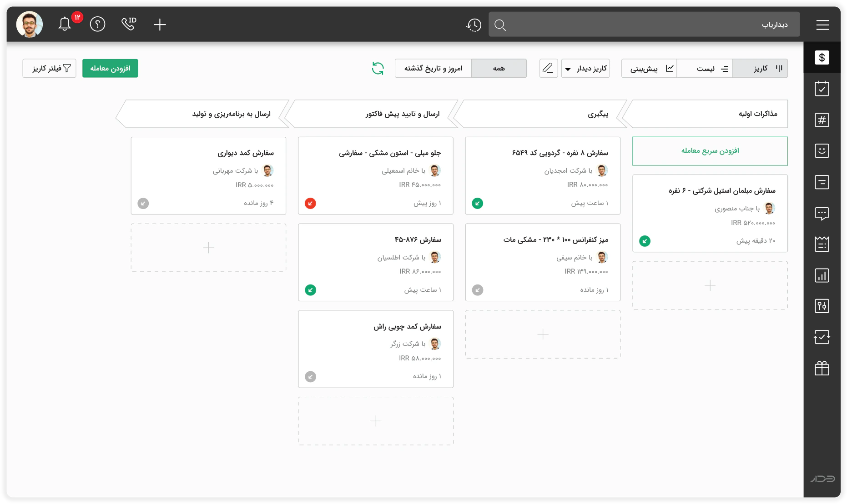Click the caller ID phone icon in topbar
The image size is (847, 504).
129,24
